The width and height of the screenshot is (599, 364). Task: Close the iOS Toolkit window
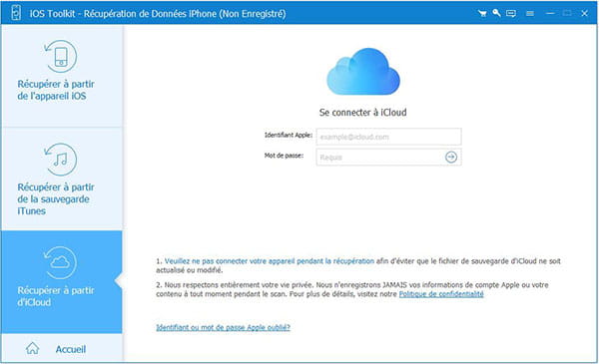click(x=584, y=13)
